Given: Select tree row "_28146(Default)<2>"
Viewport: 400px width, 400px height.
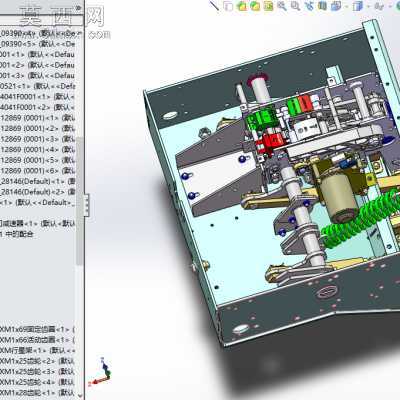Looking at the screenshot, I should pyautogui.click(x=37, y=192).
